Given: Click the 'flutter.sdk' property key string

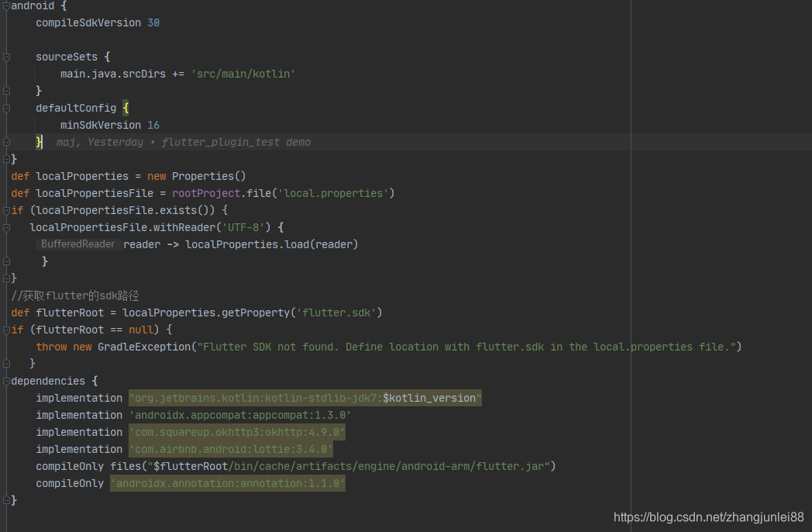Looking at the screenshot, I should 338,313.
